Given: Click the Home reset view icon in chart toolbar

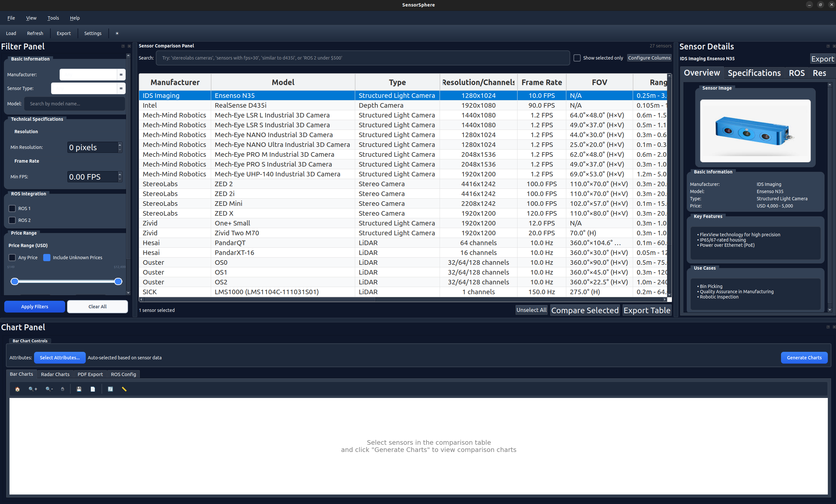Looking at the screenshot, I should click(17, 389).
